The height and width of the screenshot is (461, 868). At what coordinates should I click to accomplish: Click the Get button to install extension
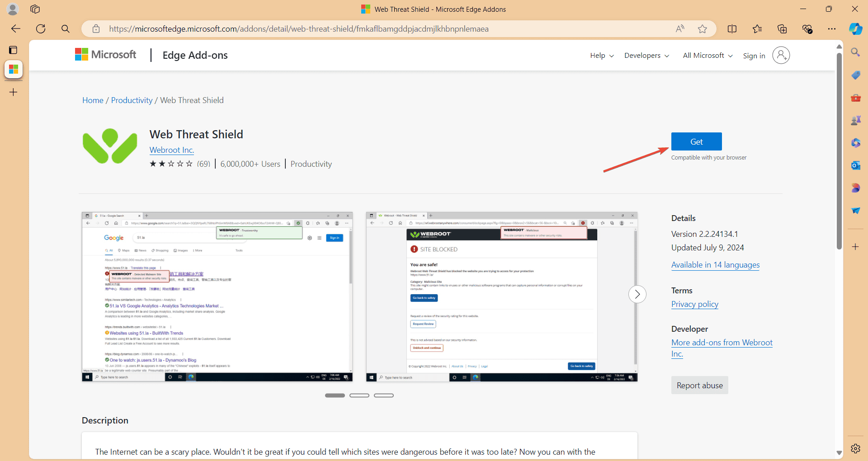[696, 141]
